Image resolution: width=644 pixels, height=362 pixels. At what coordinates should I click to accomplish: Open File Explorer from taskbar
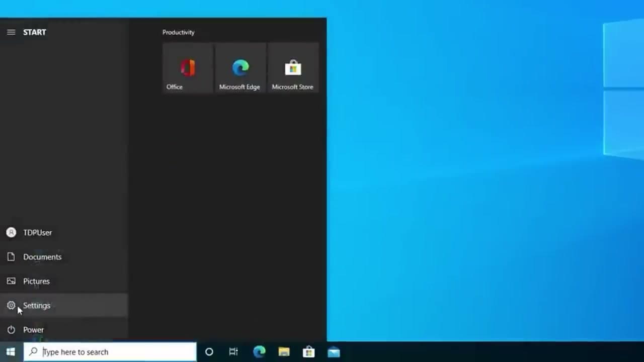tap(284, 352)
